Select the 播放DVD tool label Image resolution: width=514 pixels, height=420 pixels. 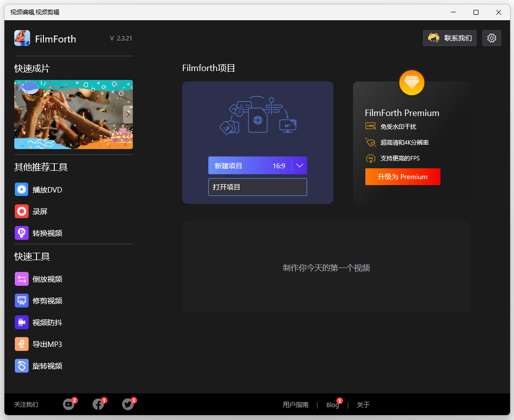tap(47, 190)
